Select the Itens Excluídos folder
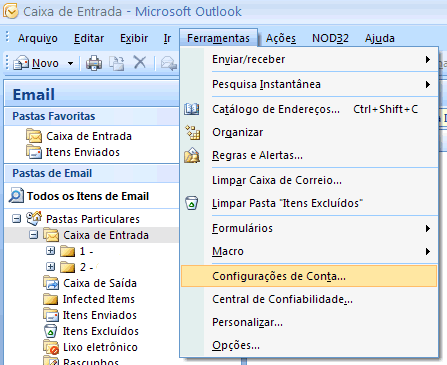Viewport: 447px width, 365px height. (x=101, y=331)
